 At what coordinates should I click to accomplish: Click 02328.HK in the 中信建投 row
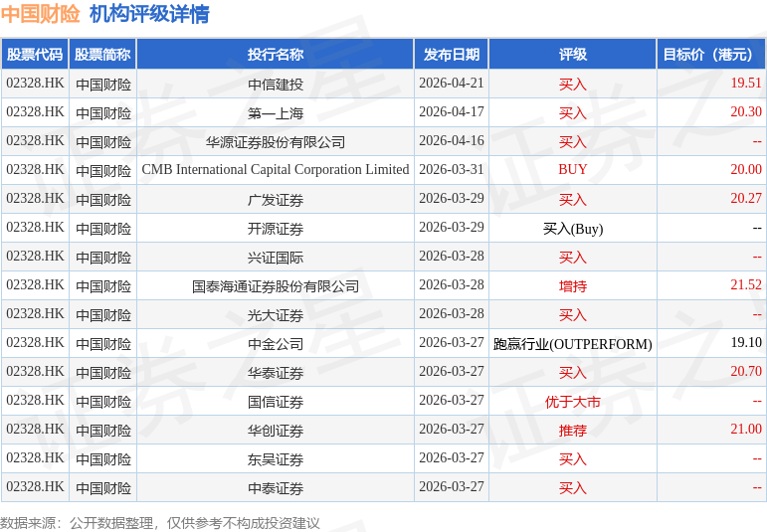coord(35,83)
